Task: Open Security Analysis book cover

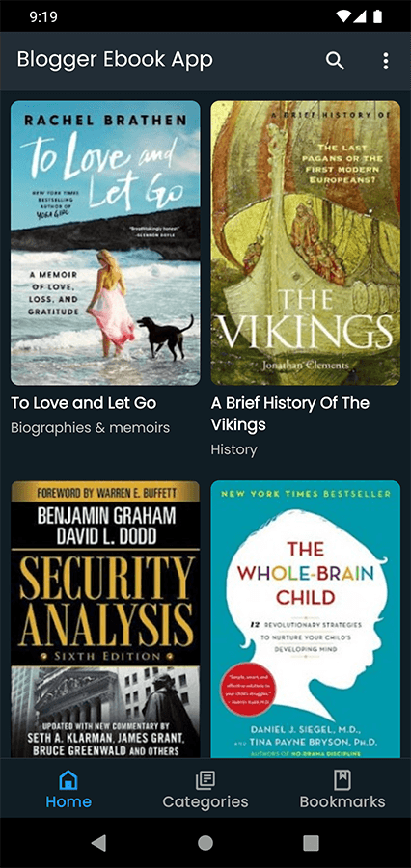Action: tap(105, 619)
